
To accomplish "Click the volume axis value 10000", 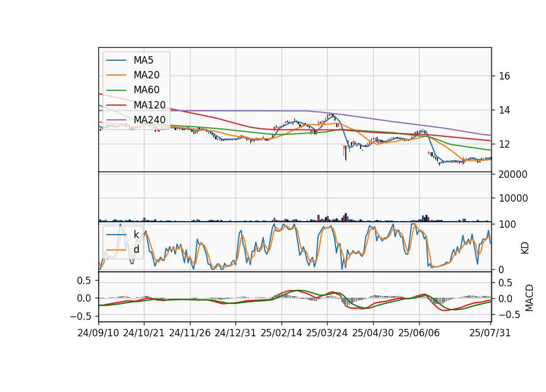I will (x=513, y=198).
